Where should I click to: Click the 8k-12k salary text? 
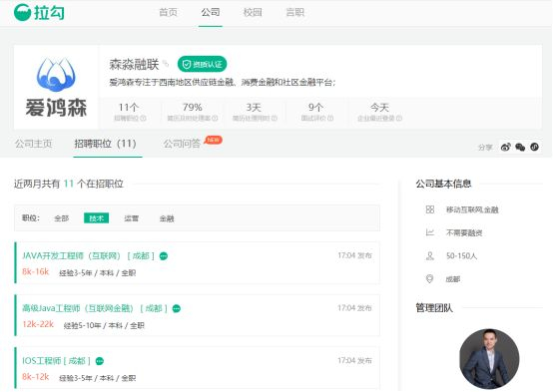(x=35, y=376)
